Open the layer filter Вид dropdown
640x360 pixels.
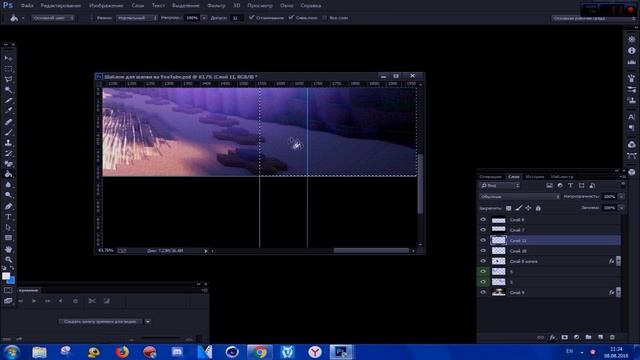point(500,186)
